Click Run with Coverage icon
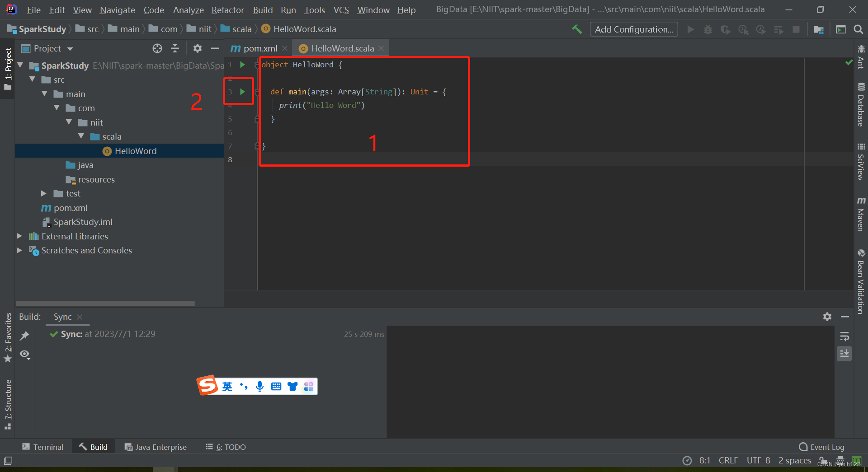Viewport: 868px width, 472px height. click(x=726, y=29)
